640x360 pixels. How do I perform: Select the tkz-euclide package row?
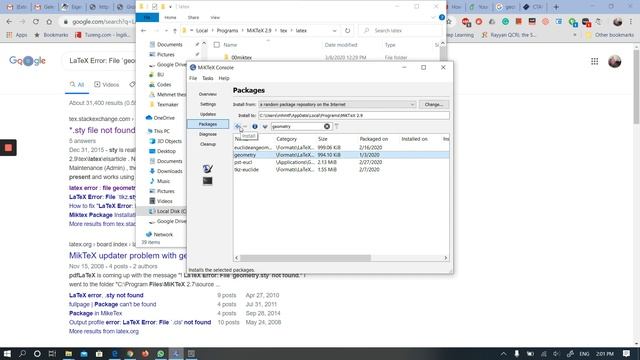point(341,169)
